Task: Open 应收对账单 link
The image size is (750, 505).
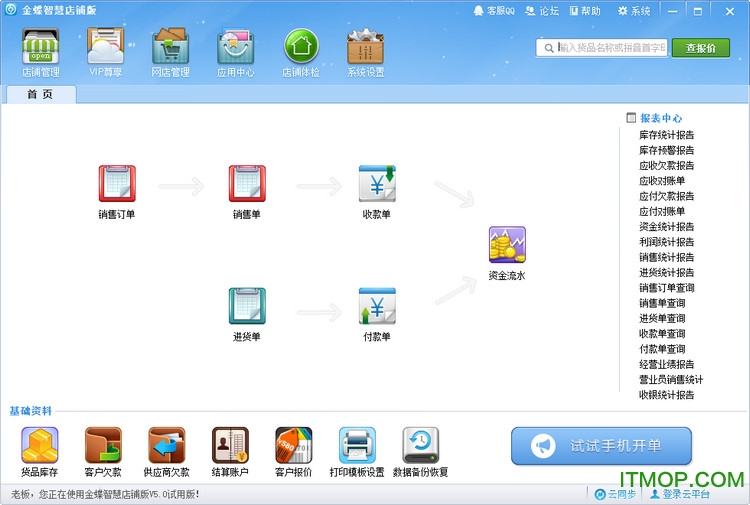Action: pyautogui.click(x=662, y=181)
